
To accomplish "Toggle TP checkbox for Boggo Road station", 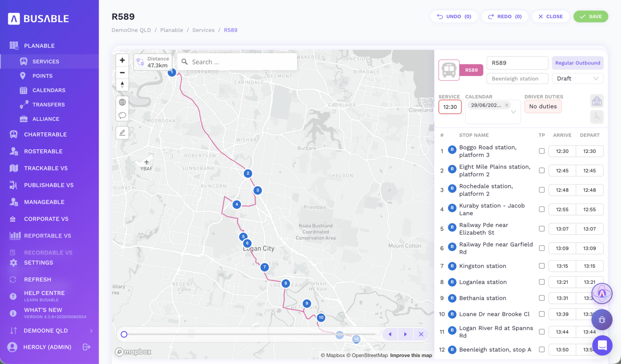I will coord(542,151).
